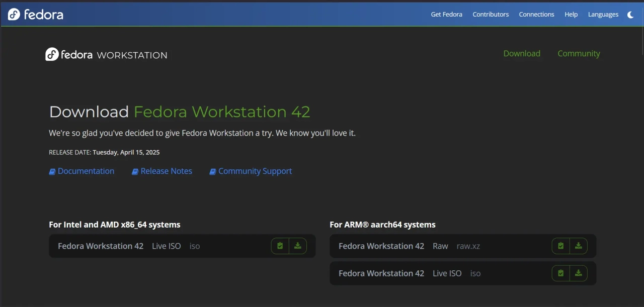This screenshot has height=307, width=644.
Task: Click 'For Intel and AMD x86_64 systems' heading
Action: 115,225
